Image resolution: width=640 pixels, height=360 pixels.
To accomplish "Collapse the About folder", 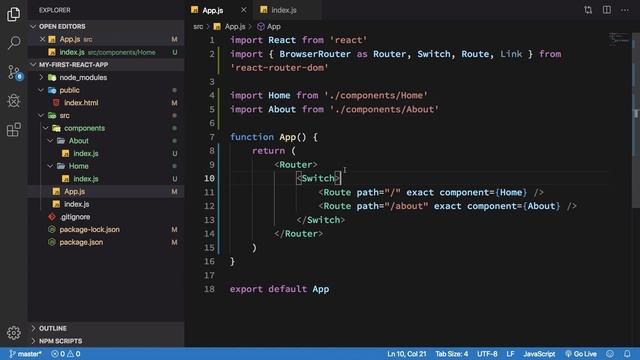I will tap(106, 140).
